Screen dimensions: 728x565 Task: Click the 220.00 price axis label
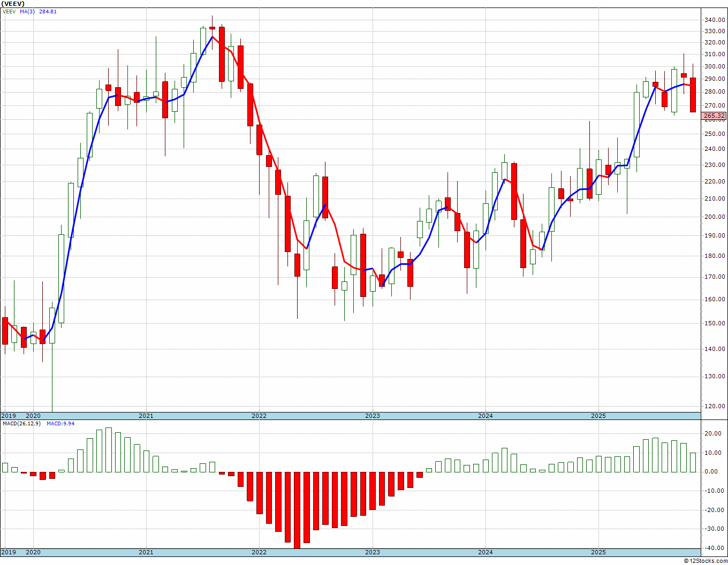coord(715,181)
